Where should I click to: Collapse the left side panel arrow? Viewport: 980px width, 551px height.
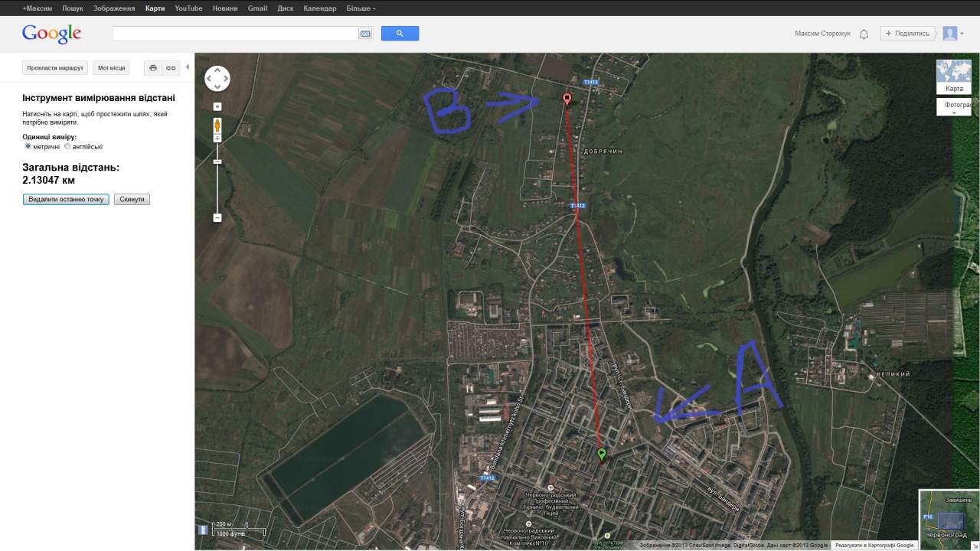click(188, 67)
